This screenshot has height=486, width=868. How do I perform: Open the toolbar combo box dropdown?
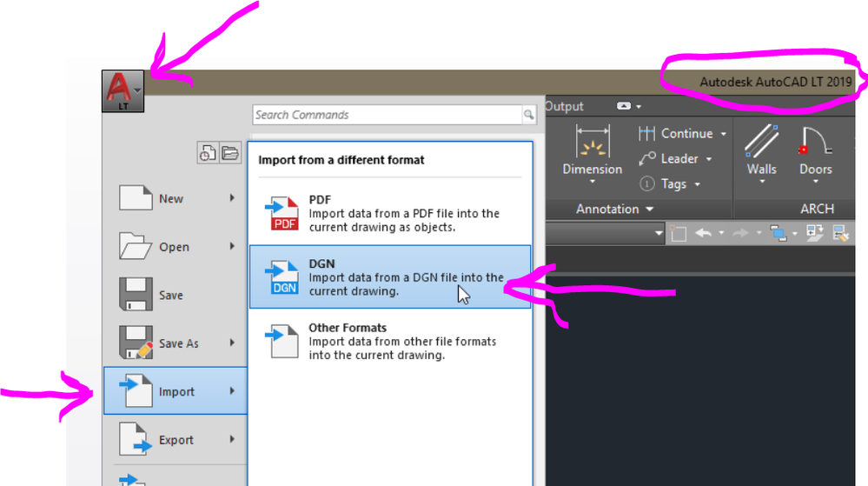659,233
